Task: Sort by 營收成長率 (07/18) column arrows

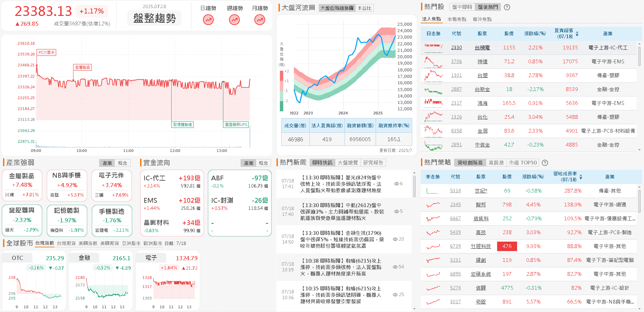Action: (581, 177)
